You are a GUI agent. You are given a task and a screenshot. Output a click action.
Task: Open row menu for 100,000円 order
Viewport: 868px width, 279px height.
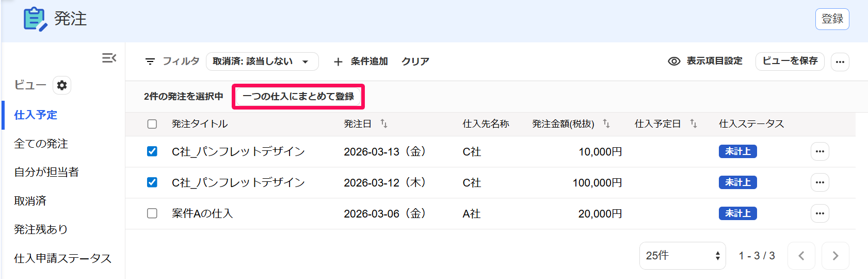pyautogui.click(x=820, y=182)
